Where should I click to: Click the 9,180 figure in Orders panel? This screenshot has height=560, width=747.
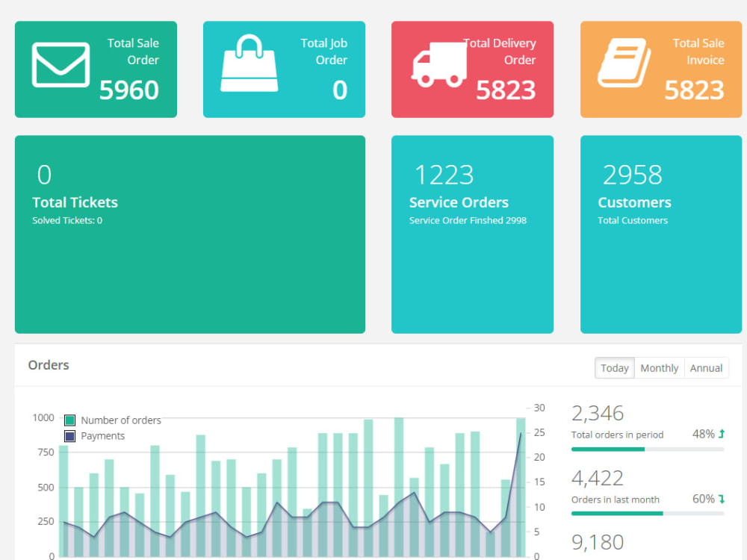(598, 542)
